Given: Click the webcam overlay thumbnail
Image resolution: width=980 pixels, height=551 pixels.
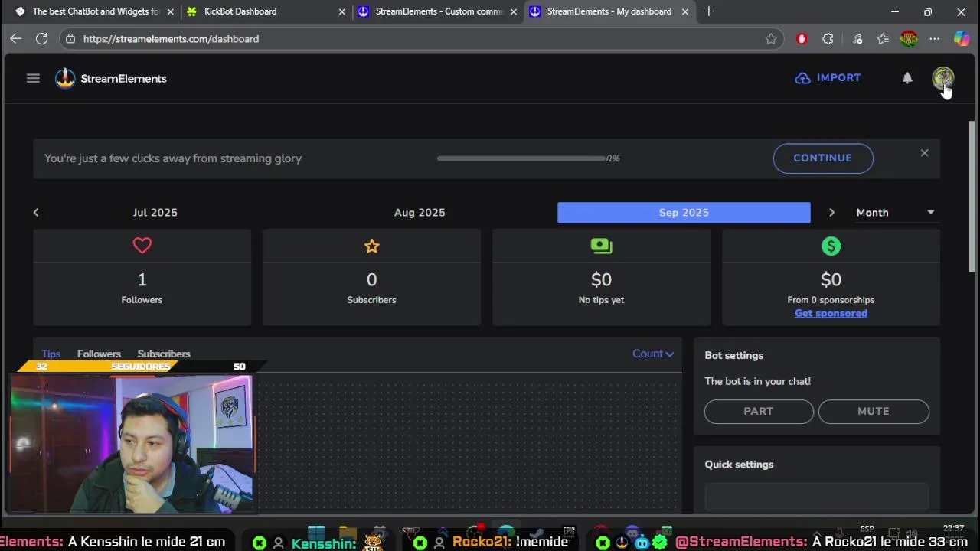Looking at the screenshot, I should pos(132,442).
